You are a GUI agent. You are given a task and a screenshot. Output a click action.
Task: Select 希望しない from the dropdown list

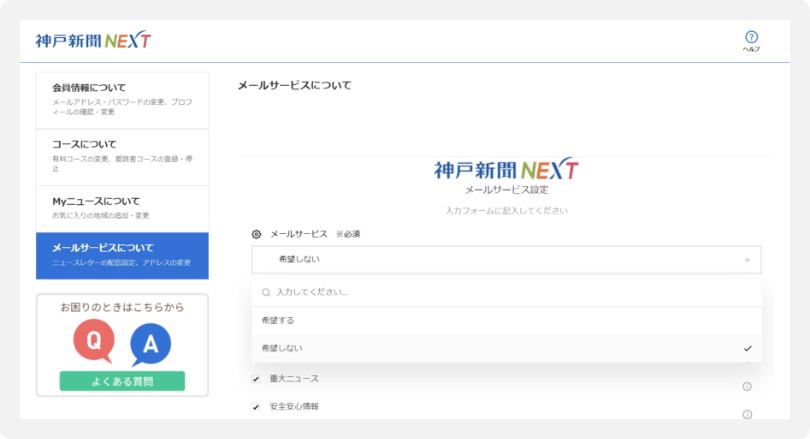point(506,349)
